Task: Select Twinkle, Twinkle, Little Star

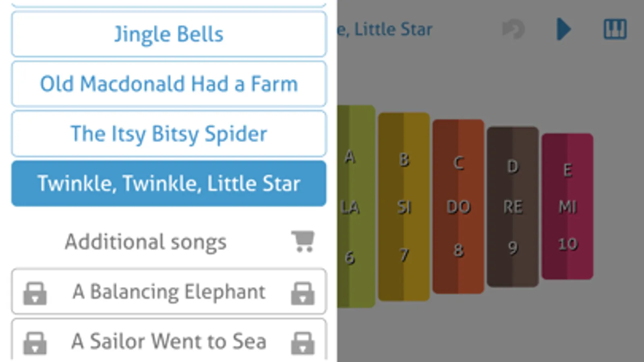Action: click(x=169, y=183)
